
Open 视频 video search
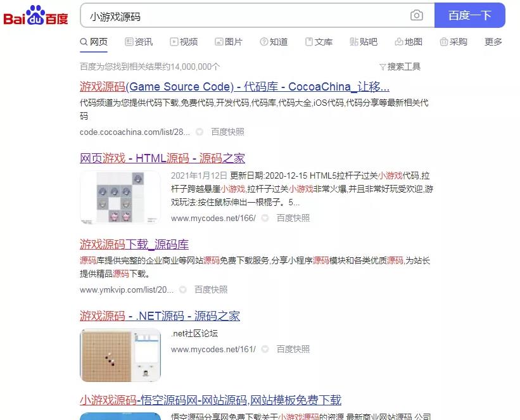click(x=183, y=41)
